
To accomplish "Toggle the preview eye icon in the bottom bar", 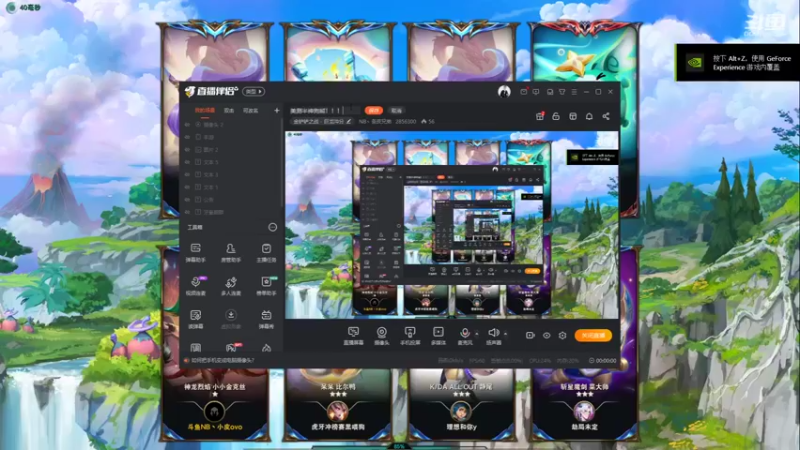I will pos(546,335).
